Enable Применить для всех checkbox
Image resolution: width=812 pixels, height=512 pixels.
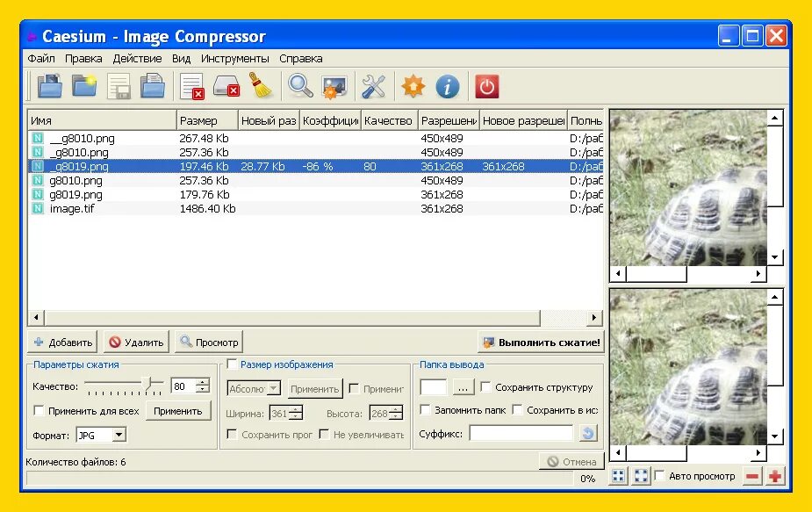39,410
